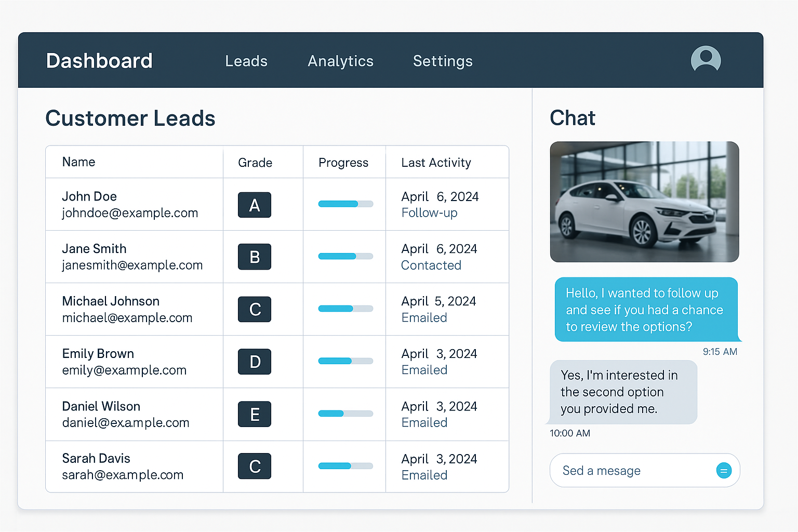Open the car photo in the chat panel

(x=644, y=202)
